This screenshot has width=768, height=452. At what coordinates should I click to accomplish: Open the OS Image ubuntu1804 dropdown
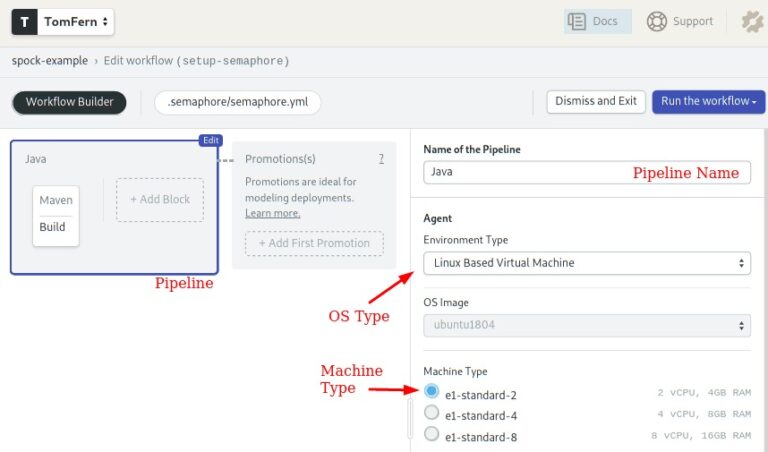(x=586, y=325)
